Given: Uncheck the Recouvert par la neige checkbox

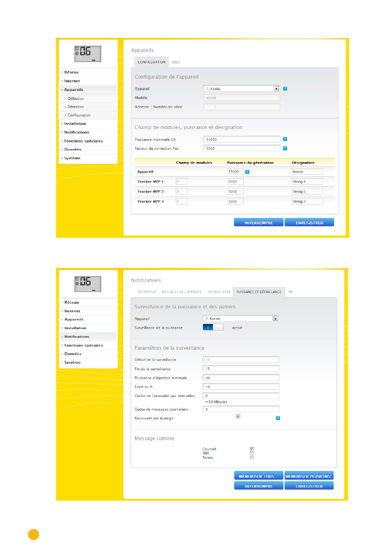Looking at the screenshot, I should [x=238, y=416].
